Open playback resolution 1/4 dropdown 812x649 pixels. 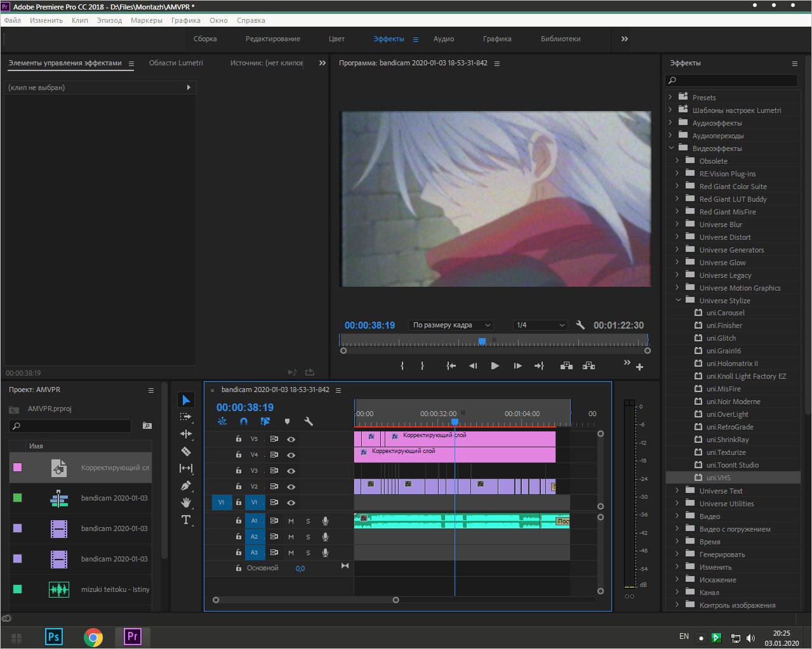pos(540,325)
